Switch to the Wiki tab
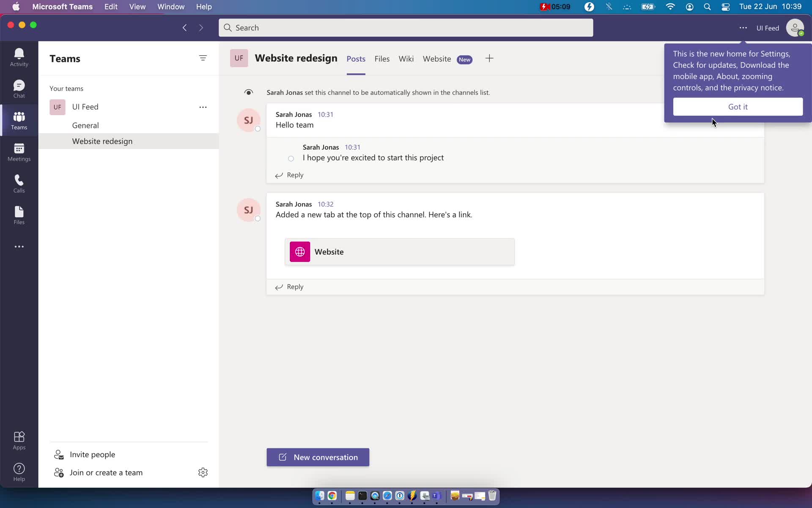The height and width of the screenshot is (508, 812). 406,58
